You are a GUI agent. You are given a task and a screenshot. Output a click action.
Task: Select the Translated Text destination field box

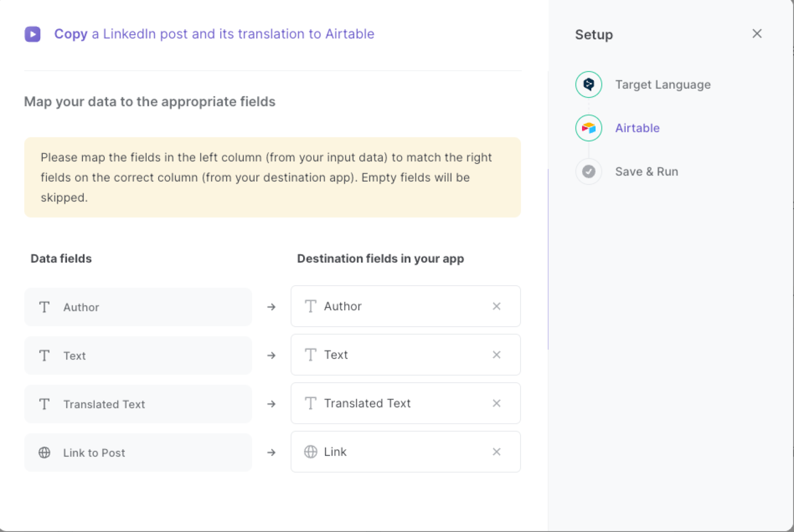397,403
